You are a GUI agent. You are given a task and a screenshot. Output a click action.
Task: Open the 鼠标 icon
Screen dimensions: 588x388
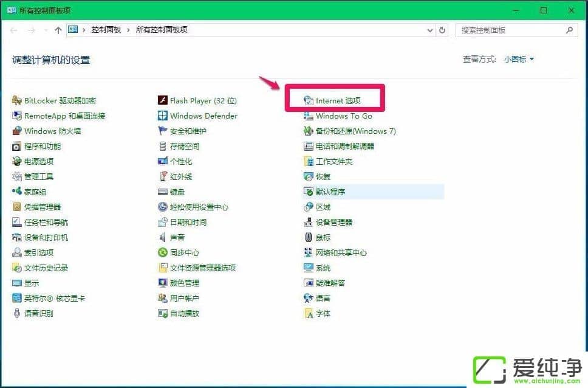pyautogui.click(x=309, y=237)
